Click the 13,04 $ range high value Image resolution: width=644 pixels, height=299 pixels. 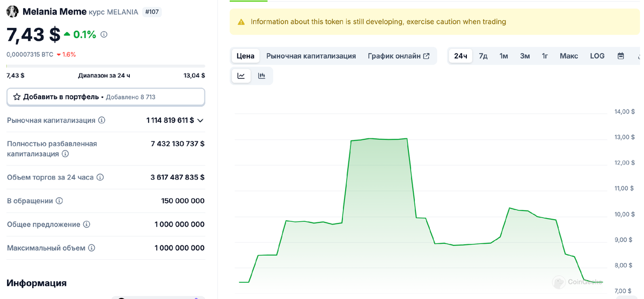(x=194, y=76)
